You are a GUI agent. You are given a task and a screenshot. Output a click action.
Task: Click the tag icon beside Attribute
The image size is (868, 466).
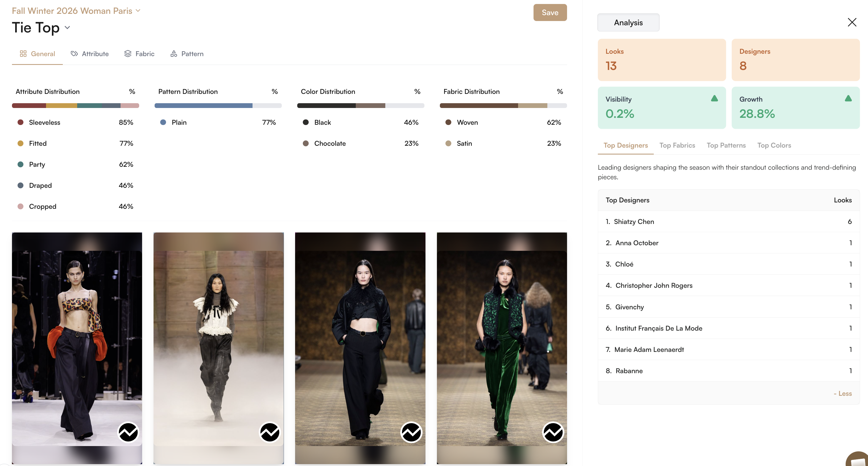[x=74, y=53]
